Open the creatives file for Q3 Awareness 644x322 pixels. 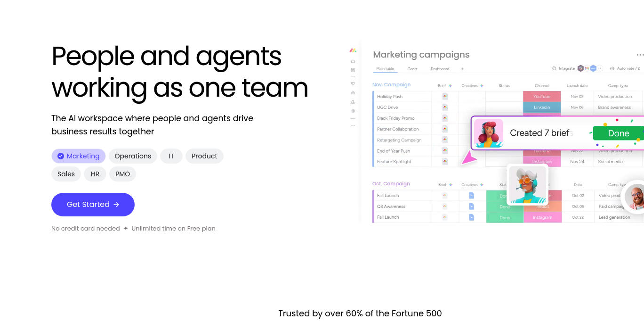tap(471, 206)
